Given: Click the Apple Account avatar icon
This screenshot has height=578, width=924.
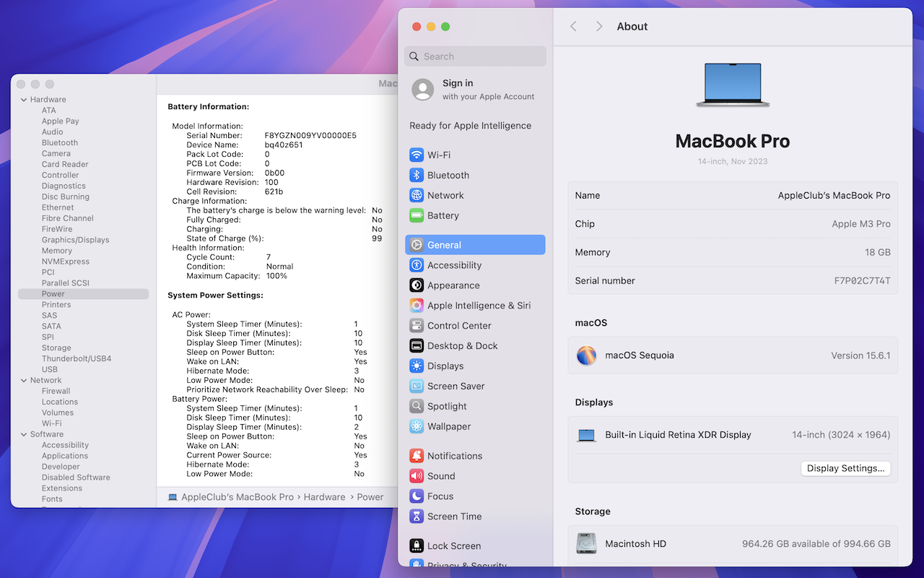Looking at the screenshot, I should pyautogui.click(x=423, y=90).
